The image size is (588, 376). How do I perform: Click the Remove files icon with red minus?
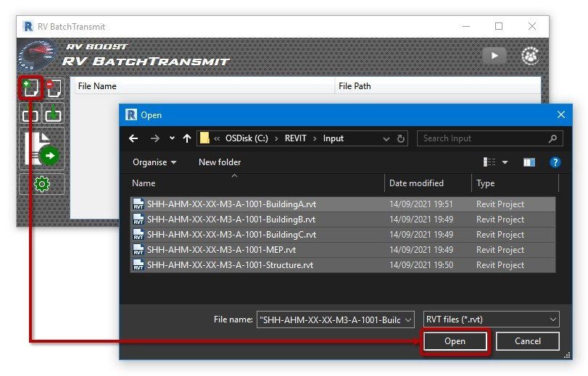click(54, 88)
